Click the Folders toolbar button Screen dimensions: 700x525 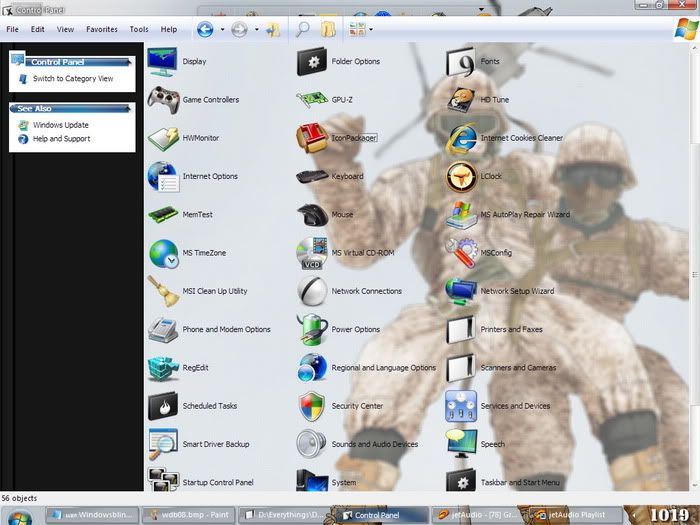328,30
